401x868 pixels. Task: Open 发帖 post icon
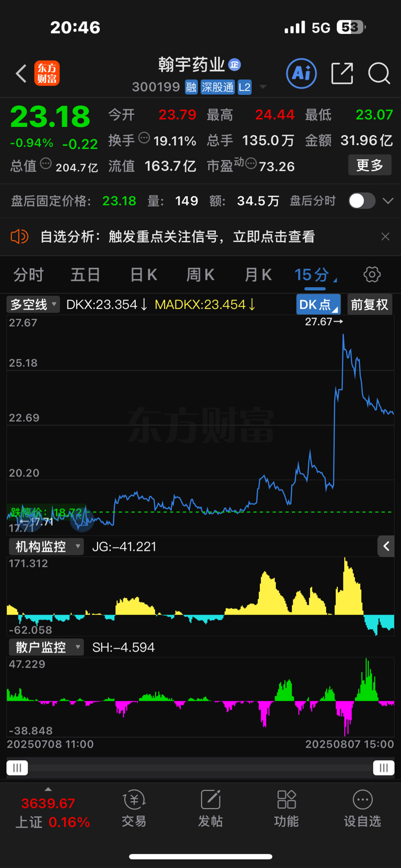point(210,808)
